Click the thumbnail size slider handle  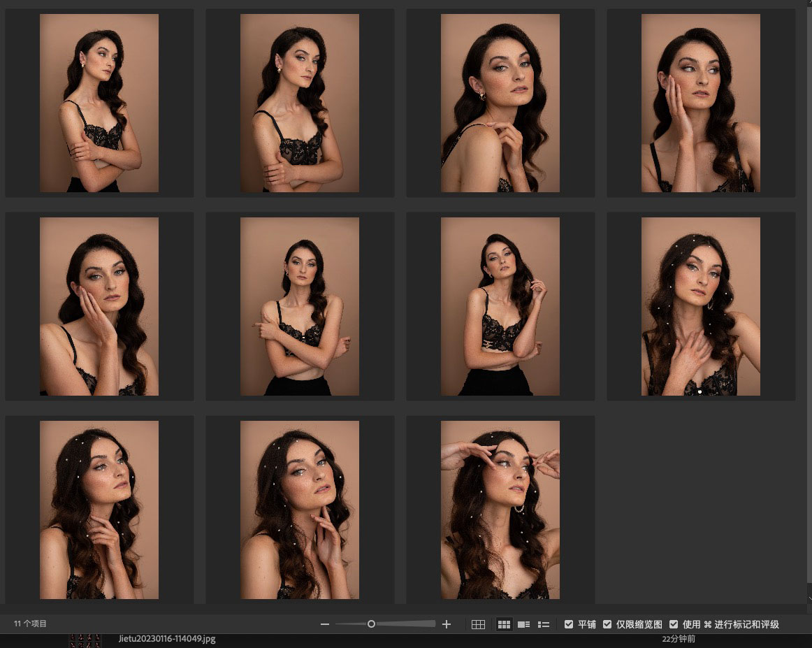click(x=372, y=624)
